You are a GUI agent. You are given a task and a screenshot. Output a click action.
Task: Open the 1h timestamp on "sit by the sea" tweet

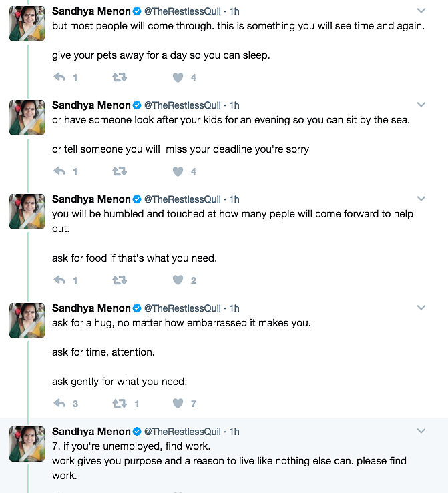pyautogui.click(x=234, y=105)
